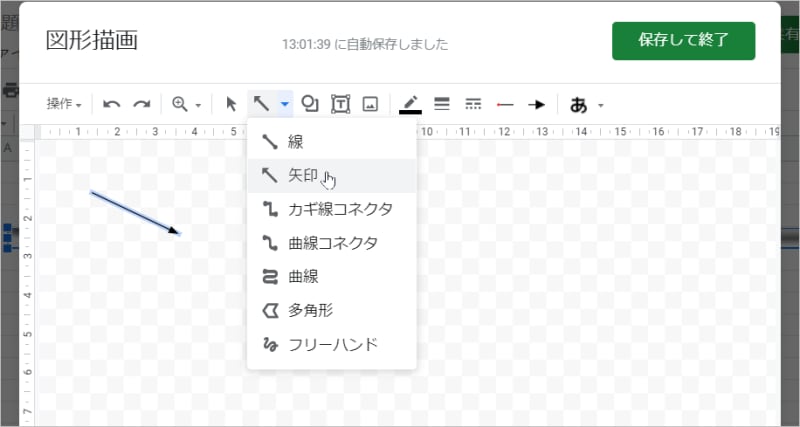Choose 曲線コネクタ from the menu
The width and height of the screenshot is (800, 427).
(332, 243)
